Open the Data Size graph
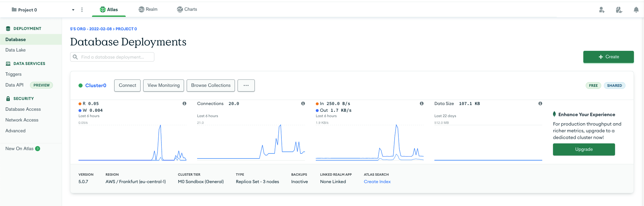Screen dimensions: 644x206 (x=488, y=142)
